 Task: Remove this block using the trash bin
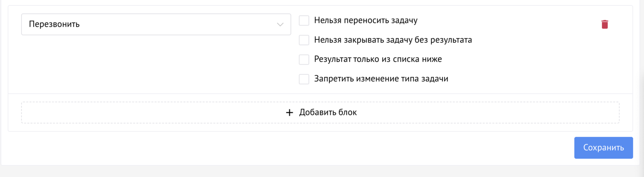pos(605,24)
